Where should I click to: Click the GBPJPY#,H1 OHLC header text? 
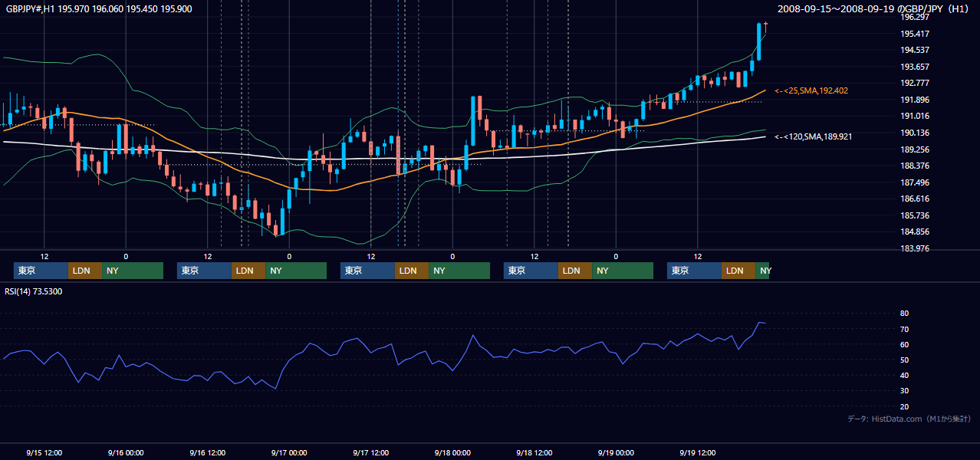(99, 9)
